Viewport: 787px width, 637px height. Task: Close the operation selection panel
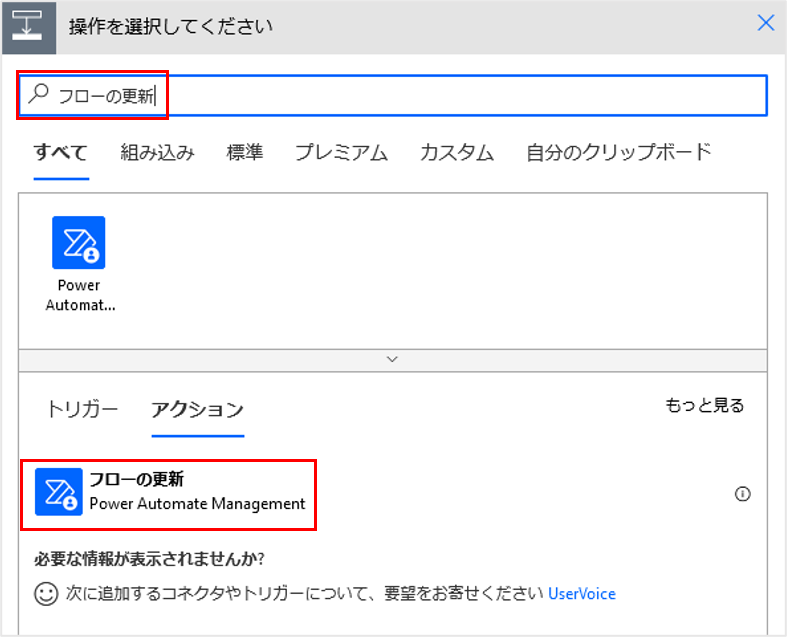click(766, 24)
